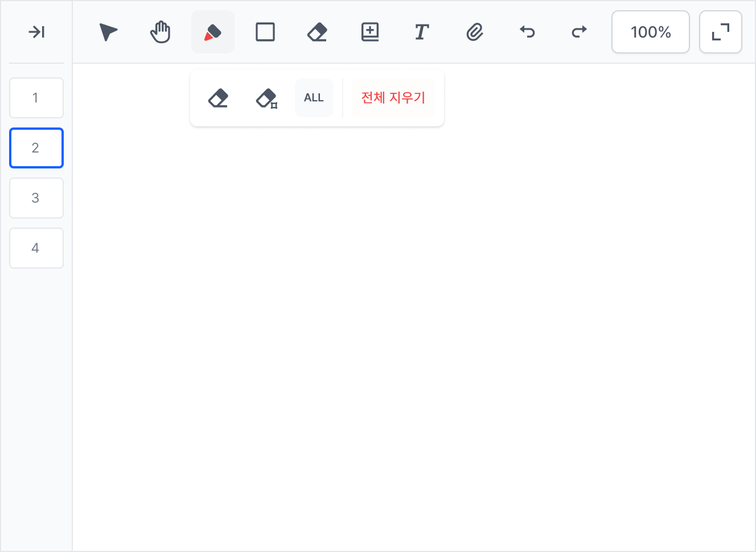
Task: Click the add page icon
Action: click(370, 32)
